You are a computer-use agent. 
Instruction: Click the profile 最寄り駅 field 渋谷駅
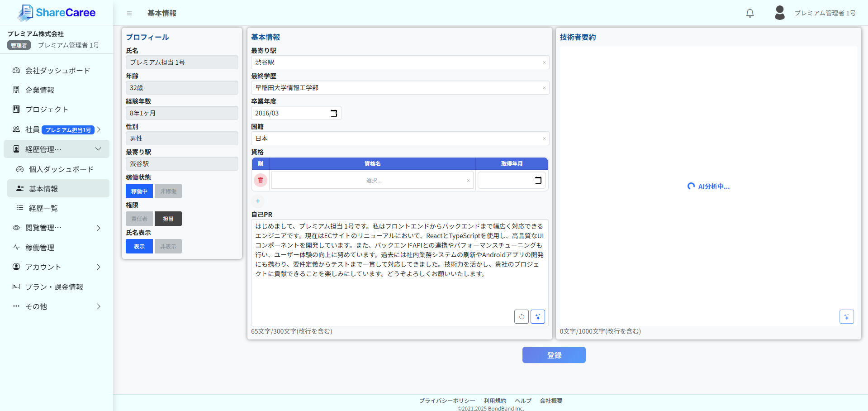click(x=182, y=164)
